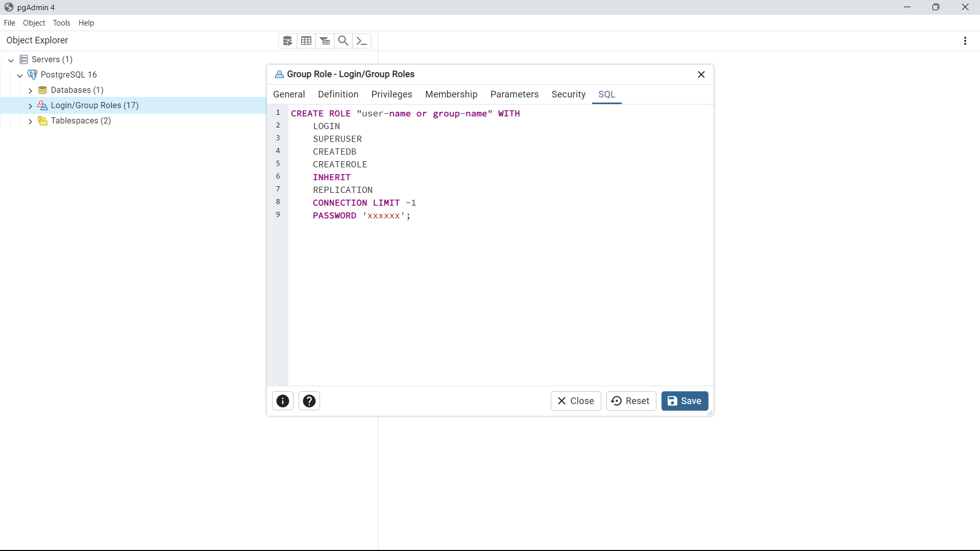The height and width of the screenshot is (551, 980).
Task: Switch to the Privileges tab
Action: tap(392, 94)
